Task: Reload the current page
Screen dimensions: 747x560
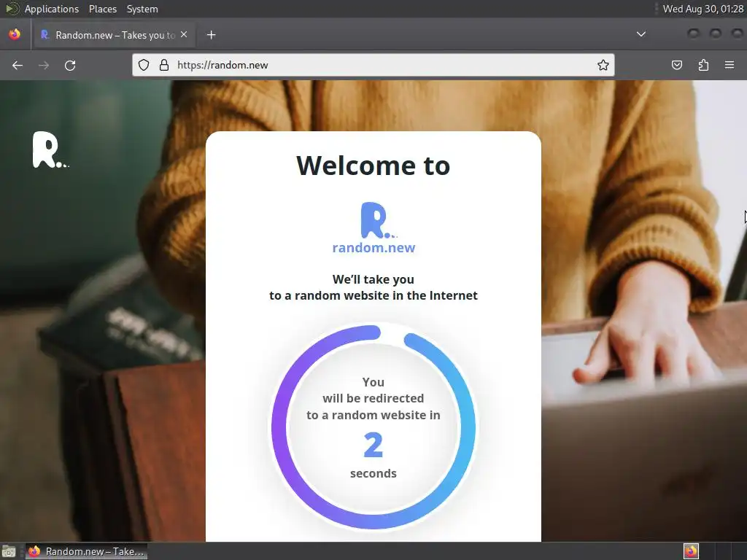Action: [x=70, y=65]
